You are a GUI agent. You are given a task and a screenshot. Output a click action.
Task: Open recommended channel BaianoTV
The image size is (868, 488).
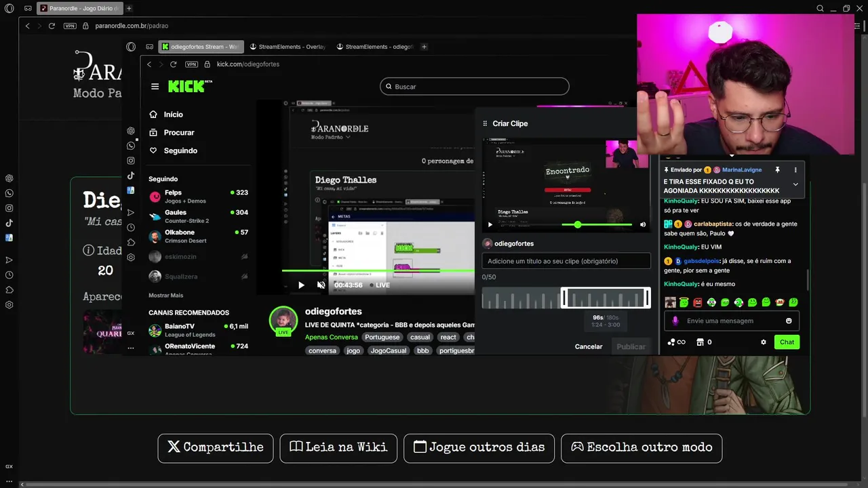[198, 330]
